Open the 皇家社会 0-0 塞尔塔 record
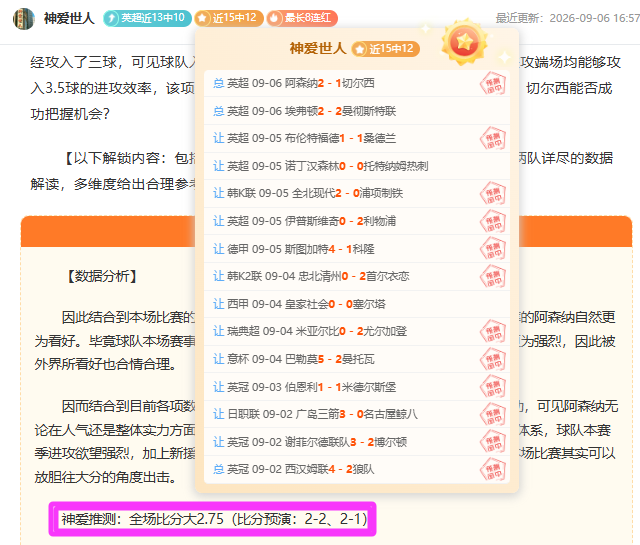The height and width of the screenshot is (545, 640). pyautogui.click(x=357, y=304)
